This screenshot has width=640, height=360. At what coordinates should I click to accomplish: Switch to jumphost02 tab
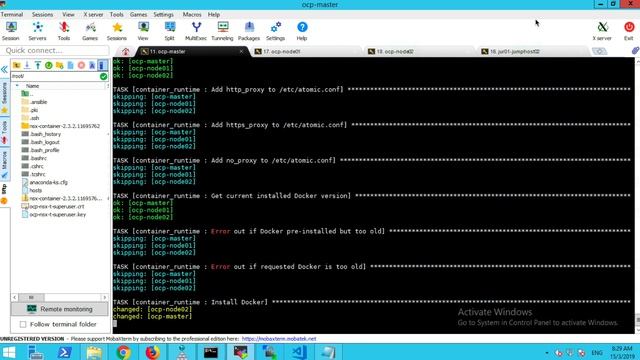533,51
